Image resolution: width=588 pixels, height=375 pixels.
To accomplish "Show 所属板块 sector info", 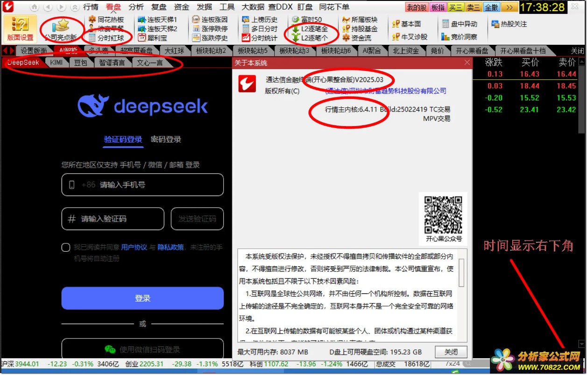I will point(360,20).
